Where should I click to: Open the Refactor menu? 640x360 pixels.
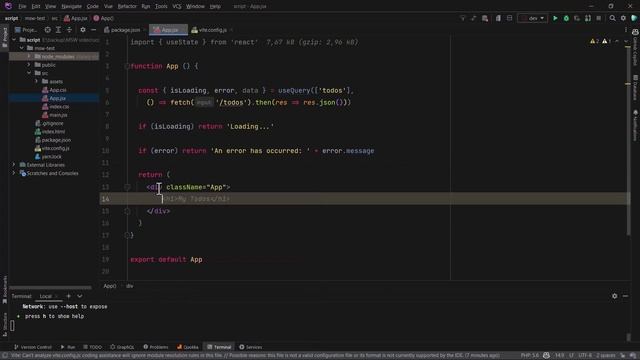tap(127, 7)
